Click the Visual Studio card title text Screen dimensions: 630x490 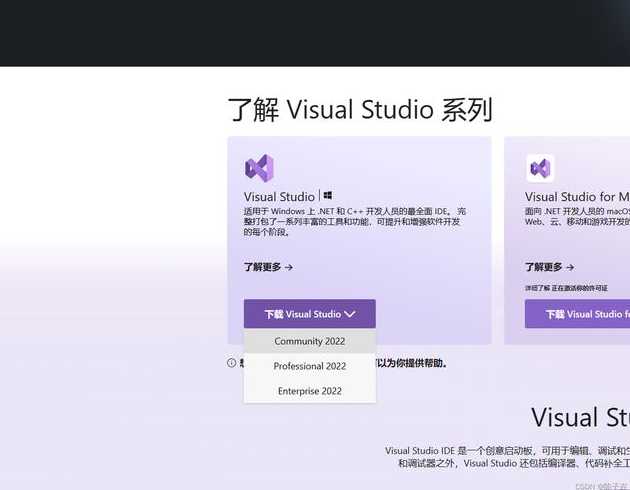tap(279, 197)
